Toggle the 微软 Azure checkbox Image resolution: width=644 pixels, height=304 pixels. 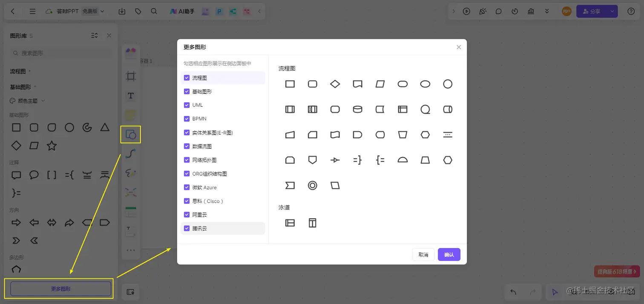(187, 187)
